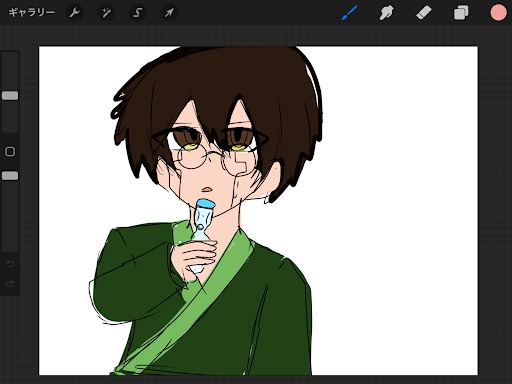The width and height of the screenshot is (512, 384).
Task: Open the Adjustments magic wand menu
Action: click(x=106, y=13)
